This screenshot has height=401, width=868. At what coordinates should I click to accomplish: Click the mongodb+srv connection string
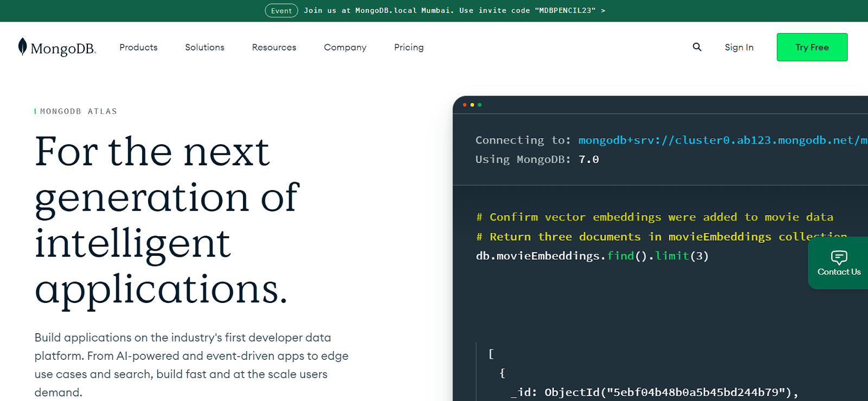coord(723,140)
